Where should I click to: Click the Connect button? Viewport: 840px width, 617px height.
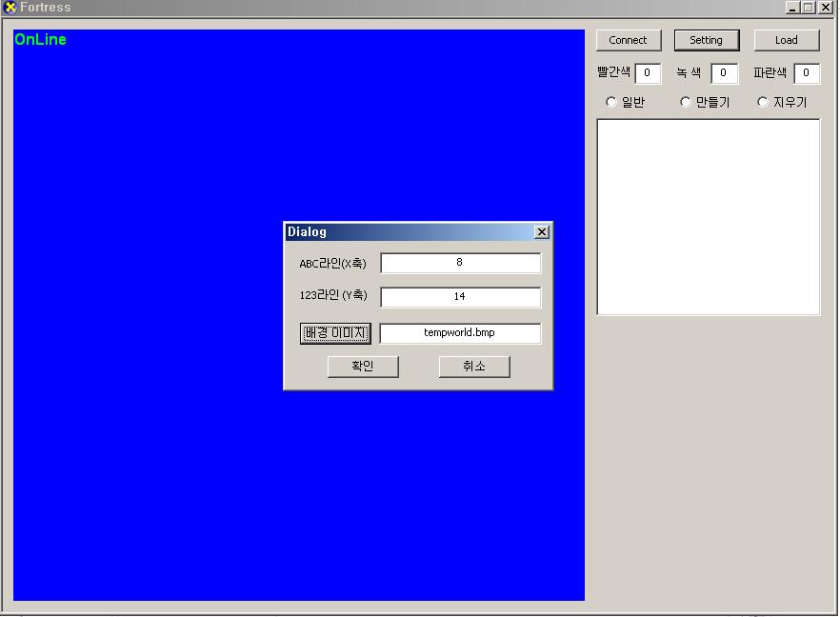629,40
